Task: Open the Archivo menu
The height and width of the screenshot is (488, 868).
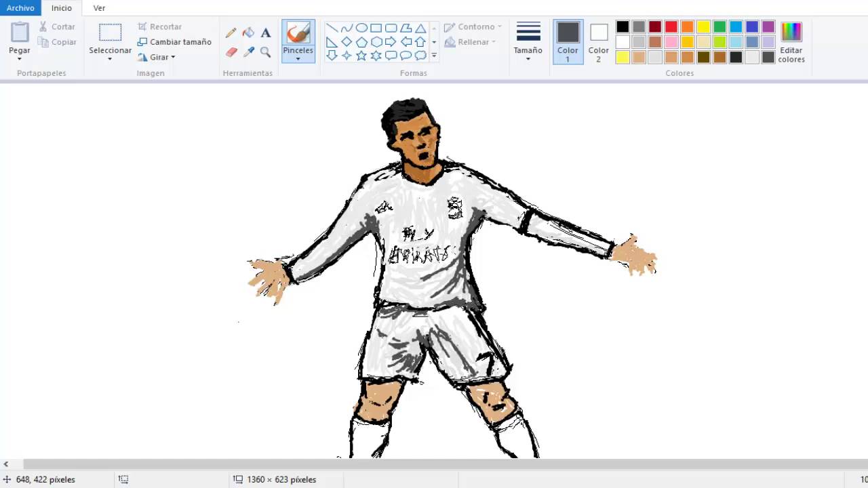Action: pos(20,7)
